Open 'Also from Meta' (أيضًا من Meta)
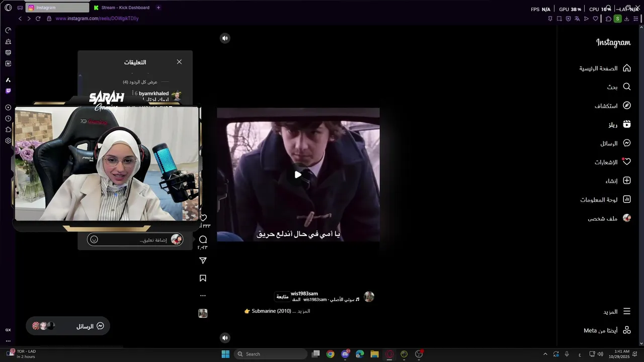This screenshot has width=644, height=362. point(607,330)
